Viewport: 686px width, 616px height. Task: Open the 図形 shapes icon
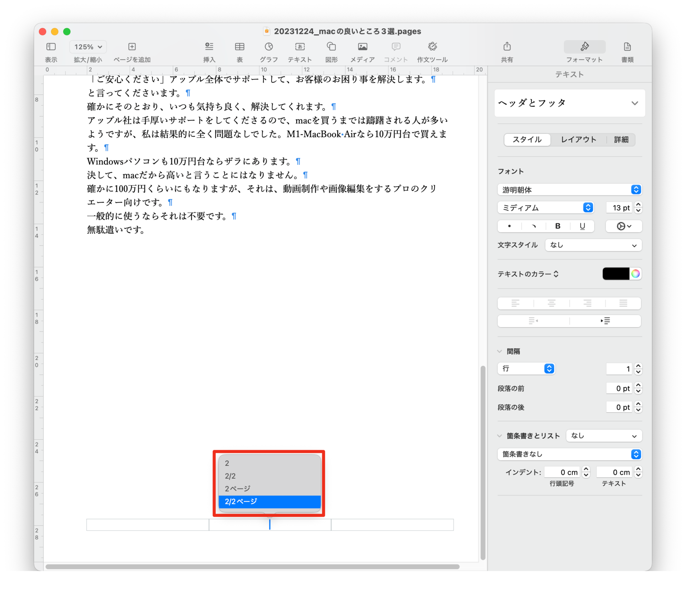click(331, 47)
